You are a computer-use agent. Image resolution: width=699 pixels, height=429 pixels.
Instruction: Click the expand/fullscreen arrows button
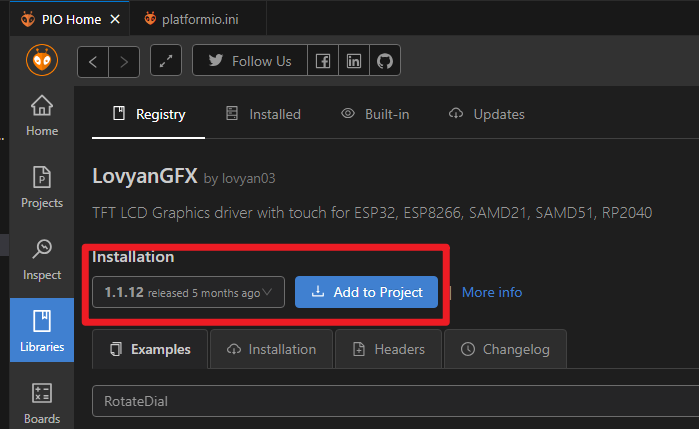[166, 60]
